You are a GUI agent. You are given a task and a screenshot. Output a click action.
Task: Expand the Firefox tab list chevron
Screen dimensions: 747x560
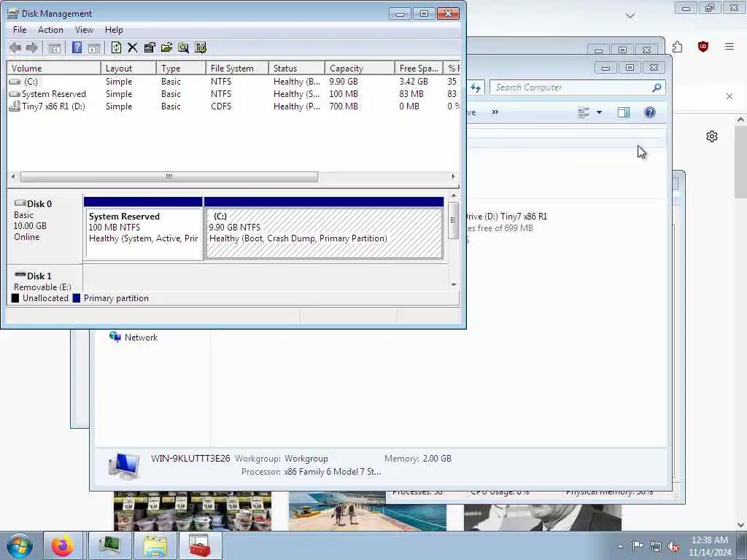(x=630, y=16)
